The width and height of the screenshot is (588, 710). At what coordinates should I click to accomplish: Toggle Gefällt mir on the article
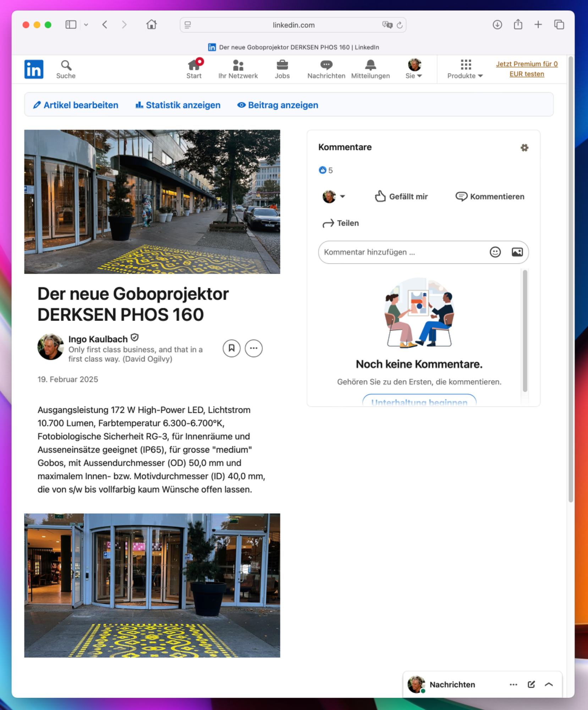[401, 196]
